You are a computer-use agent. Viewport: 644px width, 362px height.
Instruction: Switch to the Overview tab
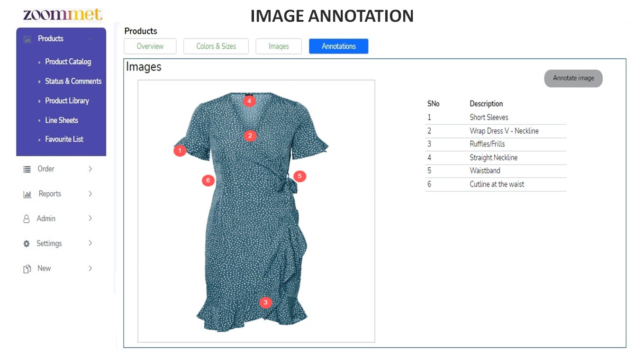click(x=150, y=46)
